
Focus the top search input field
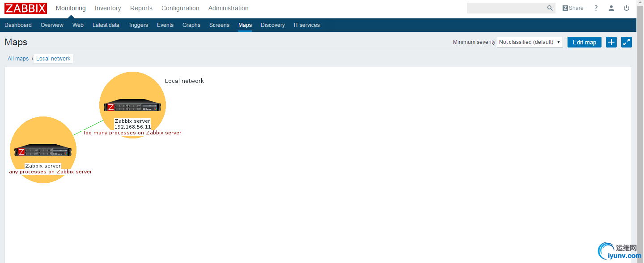pyautogui.click(x=506, y=8)
